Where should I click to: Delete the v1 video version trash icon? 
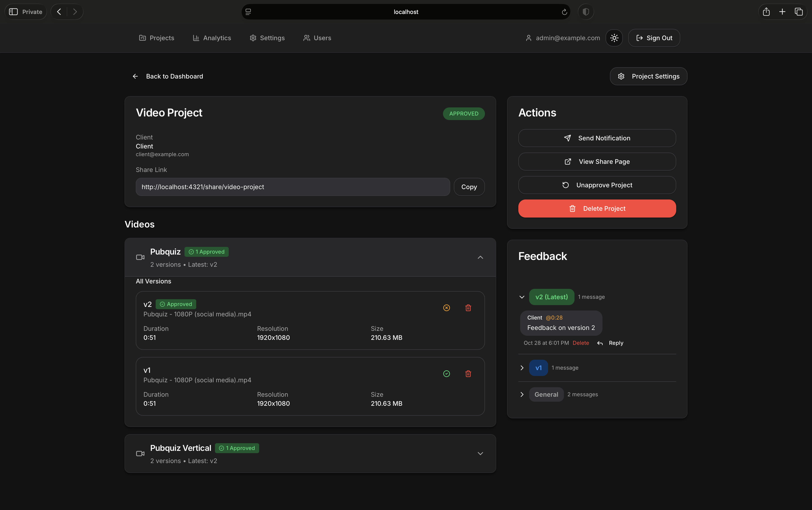click(468, 374)
